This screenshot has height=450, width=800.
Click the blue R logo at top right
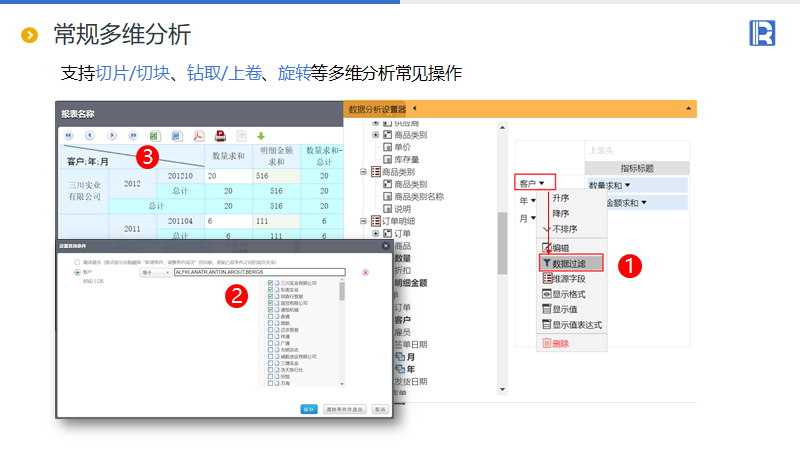(762, 33)
